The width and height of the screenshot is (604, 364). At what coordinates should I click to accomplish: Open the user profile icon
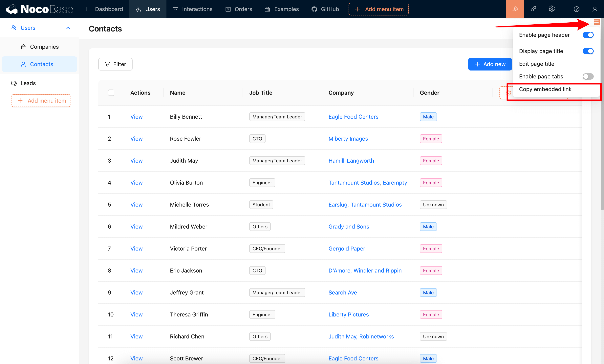pyautogui.click(x=594, y=9)
